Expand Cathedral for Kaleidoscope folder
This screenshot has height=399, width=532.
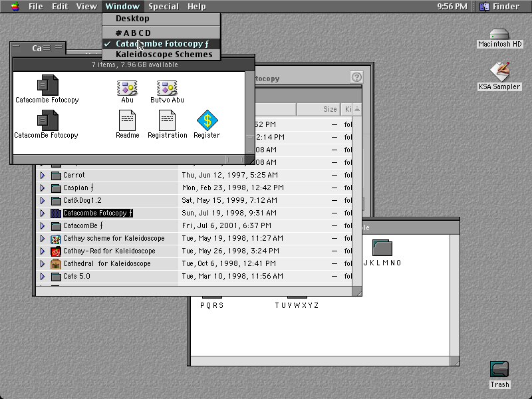(43, 263)
